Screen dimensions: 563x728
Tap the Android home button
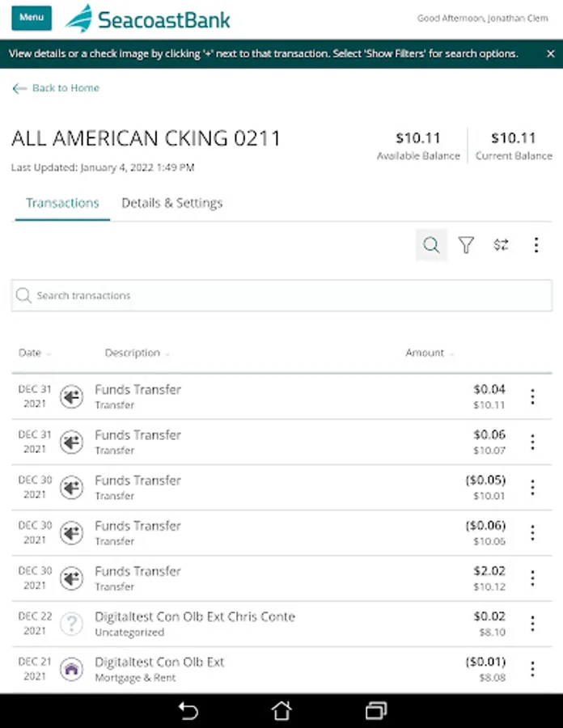click(281, 711)
